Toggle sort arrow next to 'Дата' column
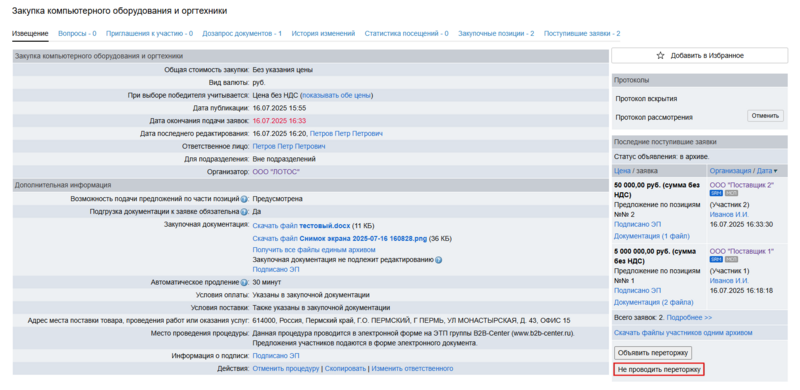 click(x=776, y=171)
